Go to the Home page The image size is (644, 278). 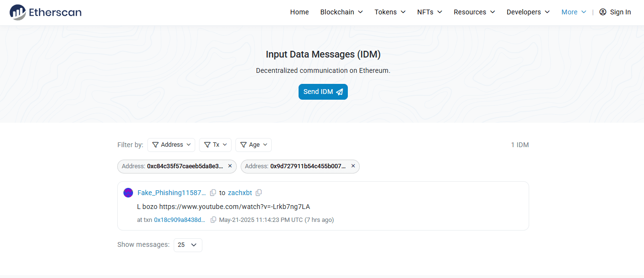pos(300,12)
